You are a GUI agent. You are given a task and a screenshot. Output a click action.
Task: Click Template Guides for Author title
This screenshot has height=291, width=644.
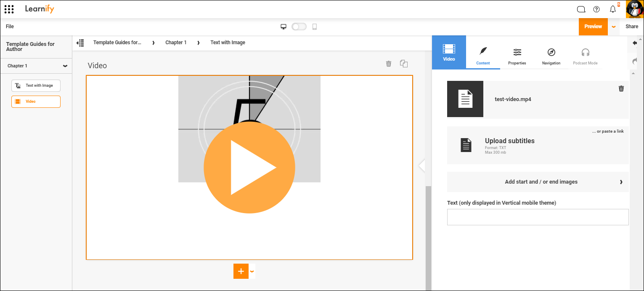pyautogui.click(x=30, y=47)
